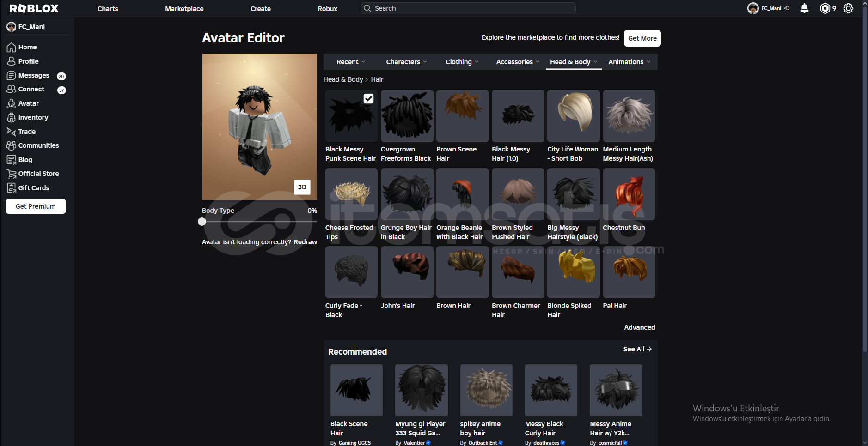Viewport: 868px width, 446px height.
Task: Click the Roblox logo
Action: click(x=34, y=8)
